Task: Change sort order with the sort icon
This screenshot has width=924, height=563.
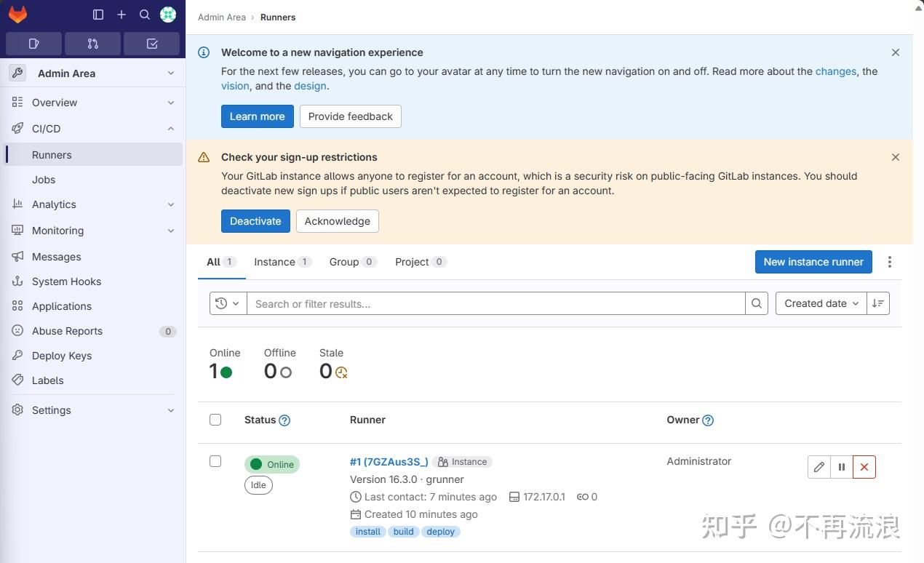Action: coord(877,303)
